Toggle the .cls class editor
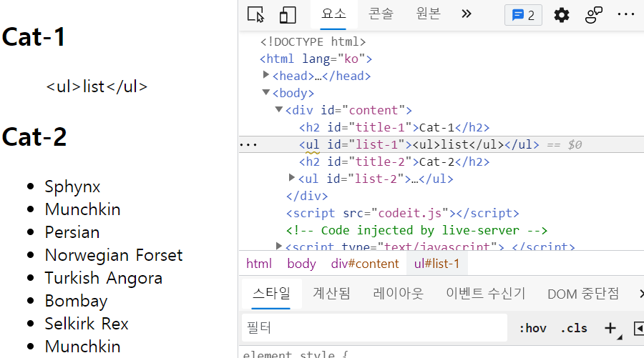The width and height of the screenshot is (644, 358). [574, 328]
